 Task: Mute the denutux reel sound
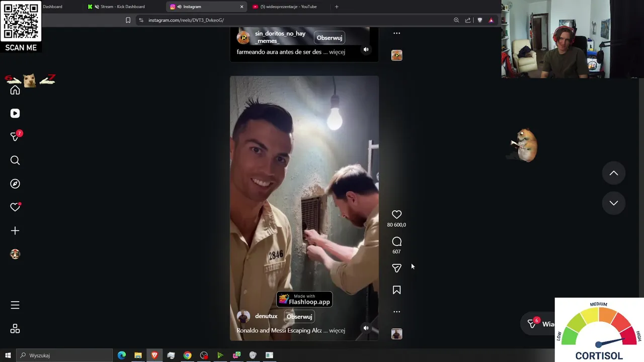[x=366, y=328]
